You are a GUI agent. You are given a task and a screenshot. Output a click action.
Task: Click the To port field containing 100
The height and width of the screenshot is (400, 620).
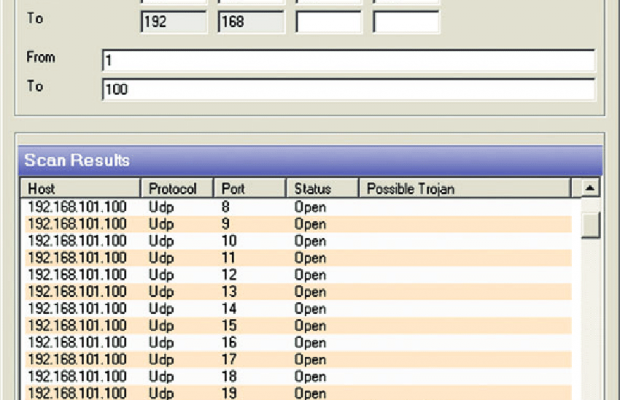347,90
